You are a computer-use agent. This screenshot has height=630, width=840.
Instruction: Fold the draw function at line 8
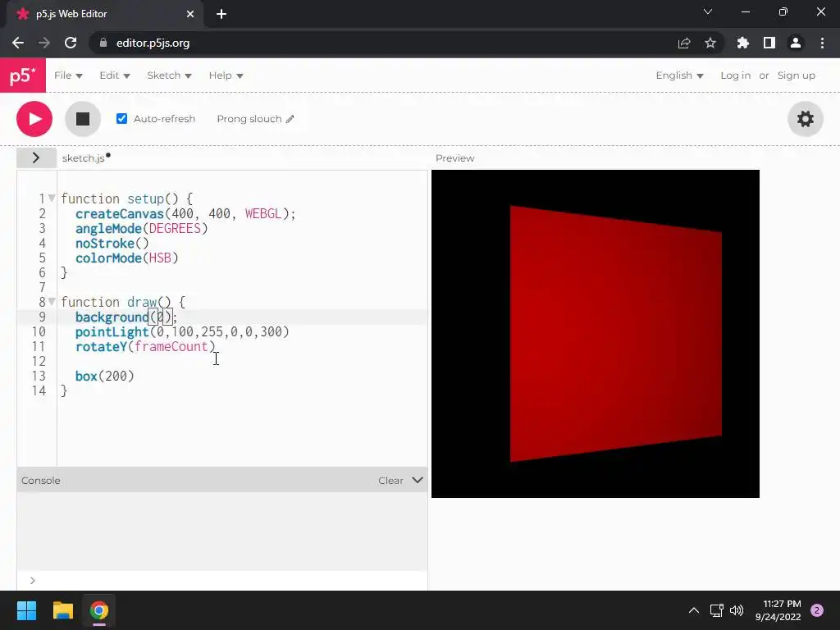pos(52,302)
